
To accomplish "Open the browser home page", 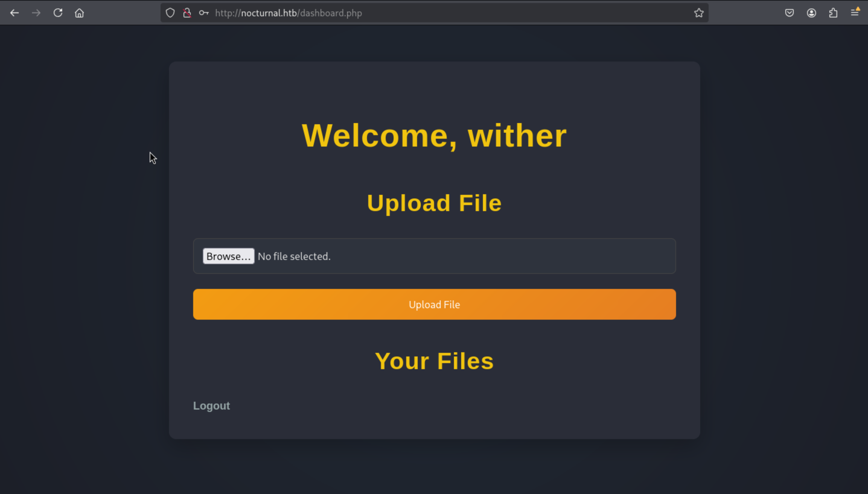I will pyautogui.click(x=79, y=13).
